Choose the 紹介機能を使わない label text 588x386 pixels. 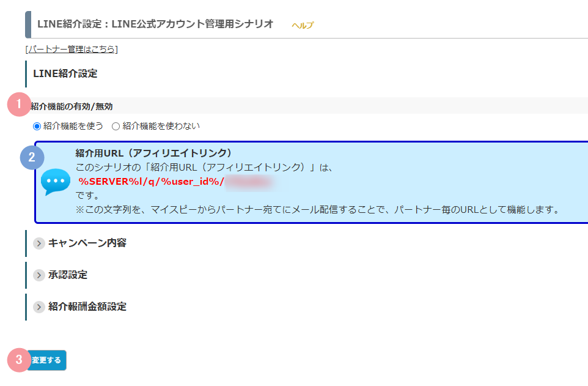click(161, 126)
